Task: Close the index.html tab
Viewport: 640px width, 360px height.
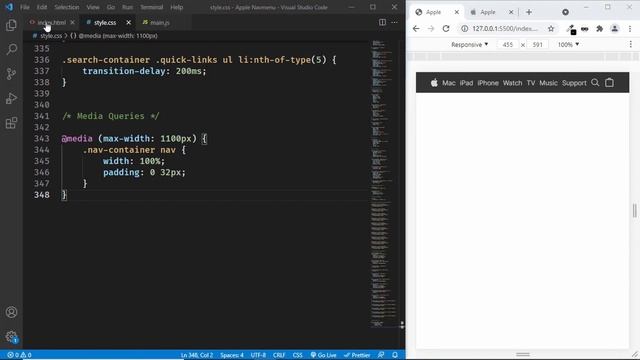Action: pos(72,23)
